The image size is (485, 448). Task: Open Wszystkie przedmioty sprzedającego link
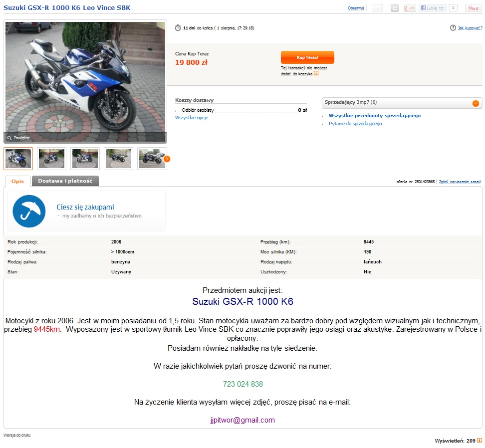375,116
